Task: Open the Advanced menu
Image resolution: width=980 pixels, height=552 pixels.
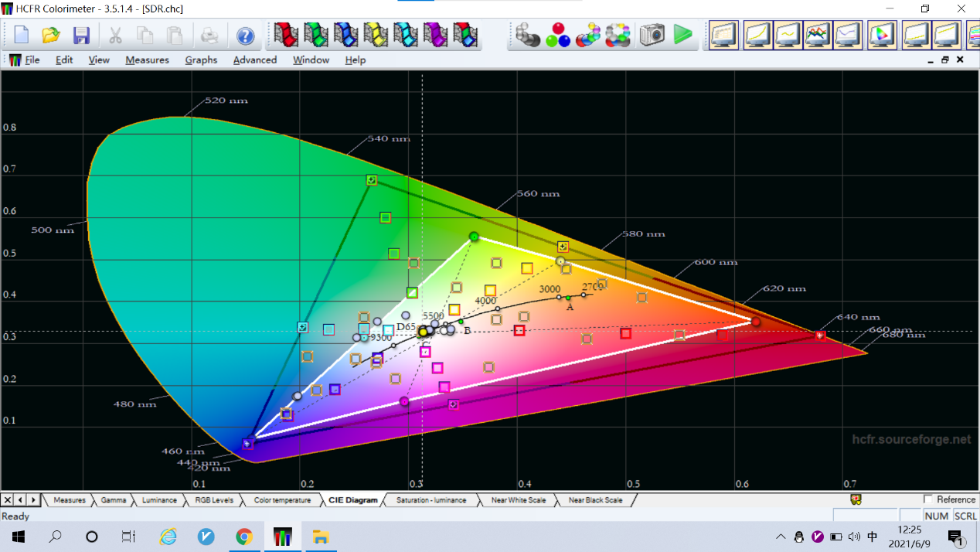Action: click(x=255, y=60)
